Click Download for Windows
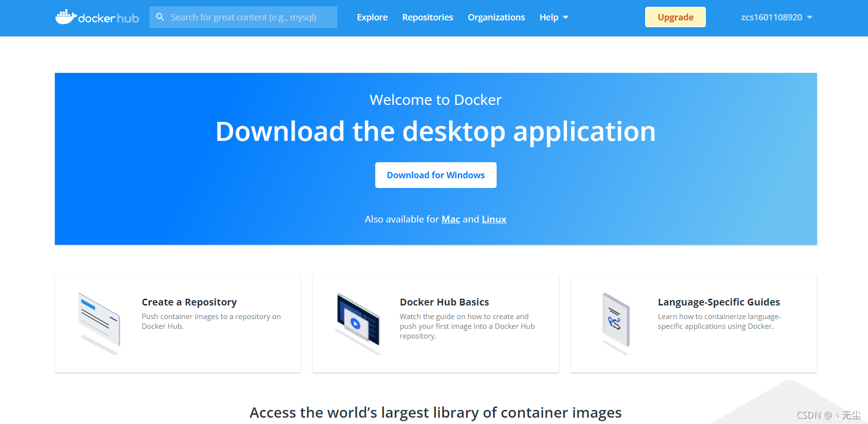The height and width of the screenshot is (424, 868). [436, 175]
